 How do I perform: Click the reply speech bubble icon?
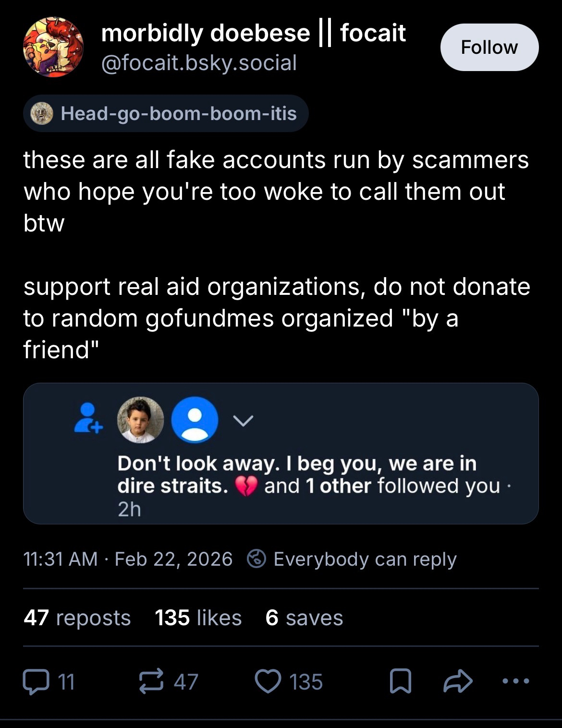37,681
